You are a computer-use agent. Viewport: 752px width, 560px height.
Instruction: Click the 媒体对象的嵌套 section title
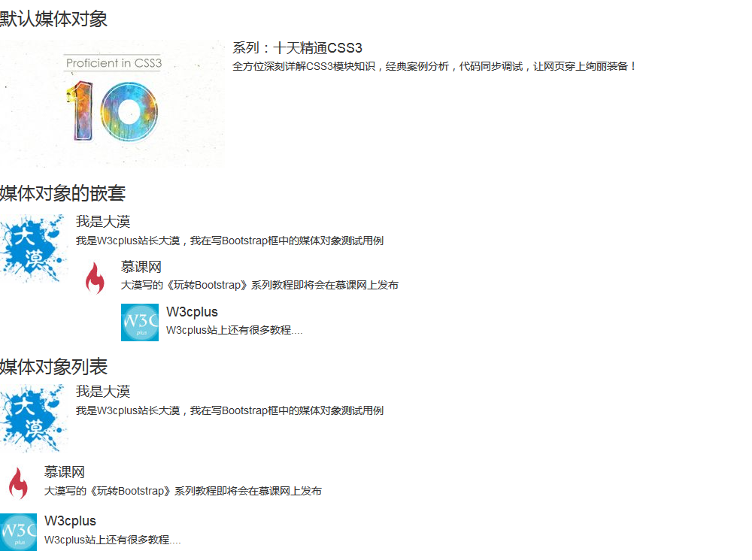[x=63, y=193]
